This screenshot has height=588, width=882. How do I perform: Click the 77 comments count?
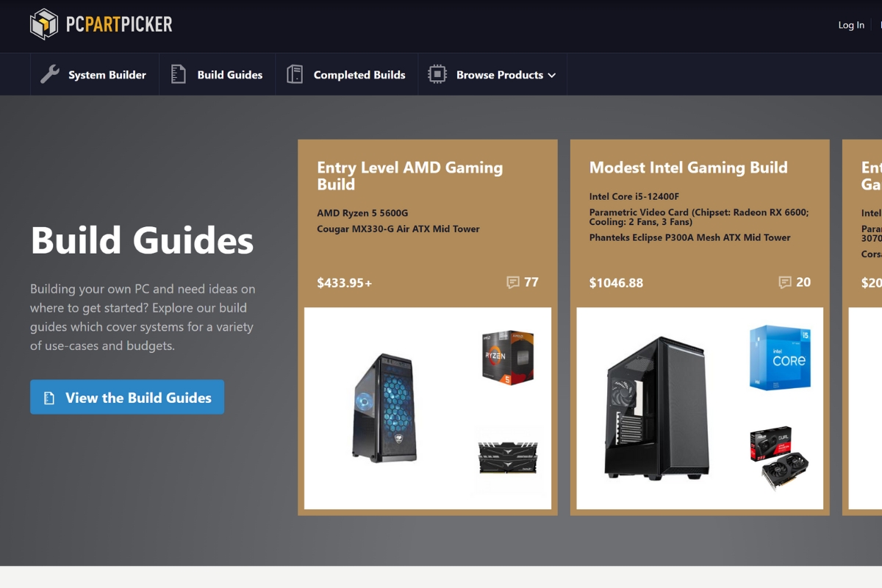coord(531,282)
